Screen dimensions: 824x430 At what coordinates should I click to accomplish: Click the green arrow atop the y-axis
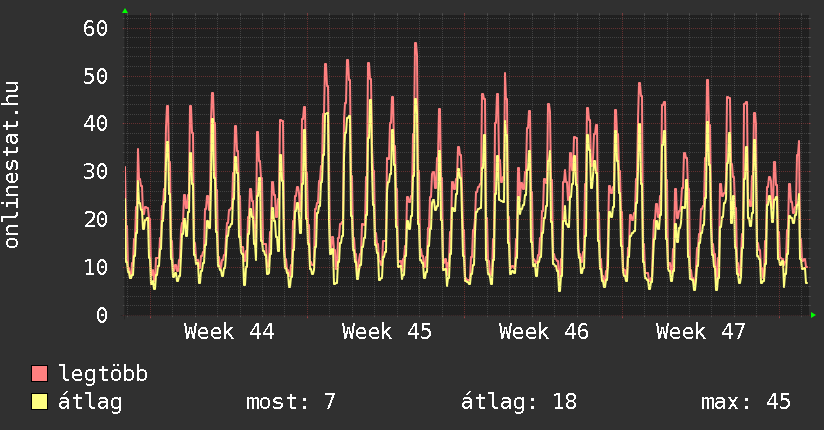point(125,11)
